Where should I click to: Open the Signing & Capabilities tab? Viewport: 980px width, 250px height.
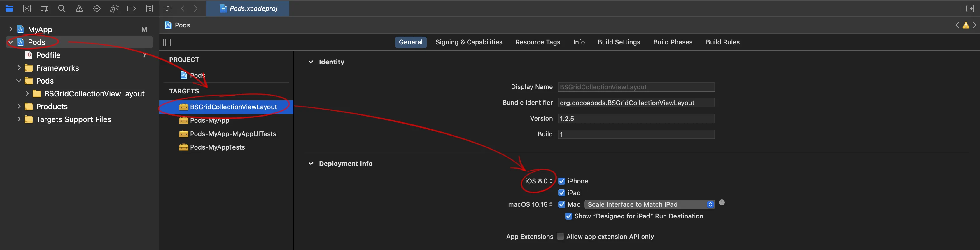click(469, 42)
